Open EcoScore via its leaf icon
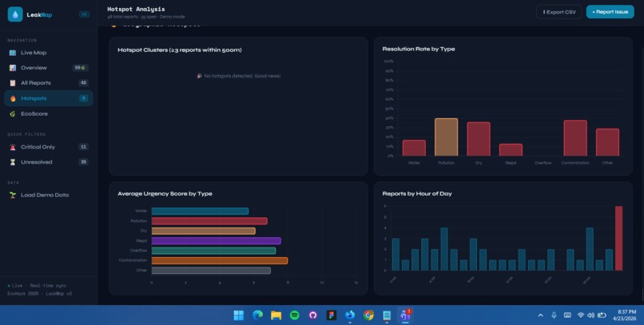This screenshot has height=325, width=644. [x=13, y=113]
